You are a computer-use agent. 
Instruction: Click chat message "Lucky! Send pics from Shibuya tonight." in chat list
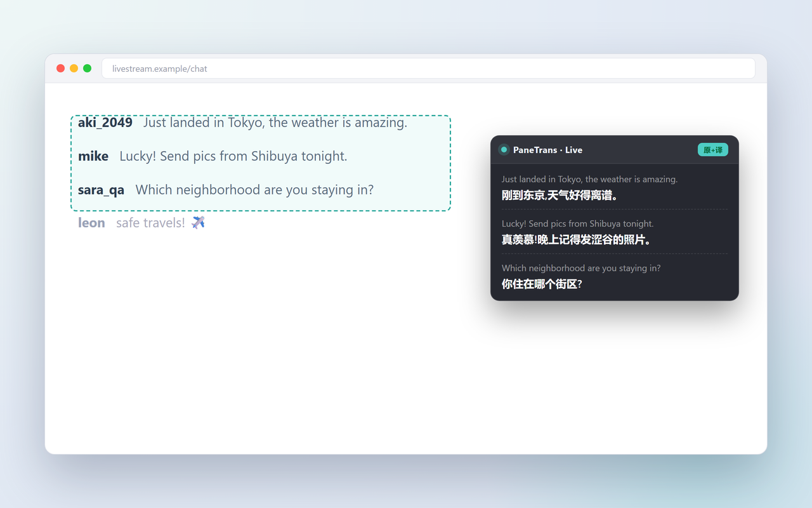(233, 156)
